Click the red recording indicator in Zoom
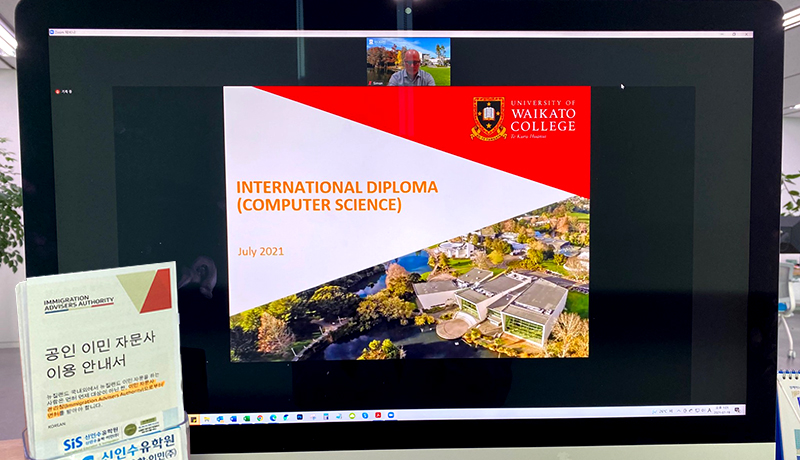The width and height of the screenshot is (800, 460). point(58,92)
